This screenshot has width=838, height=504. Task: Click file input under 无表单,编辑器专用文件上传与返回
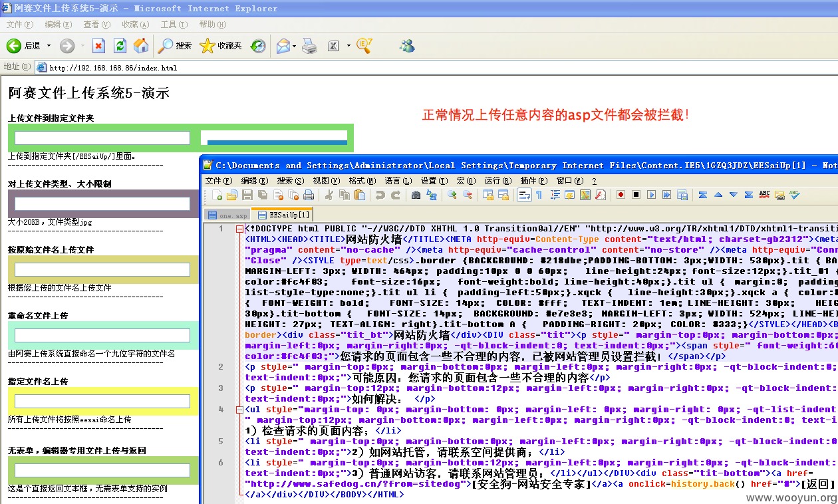pyautogui.click(x=102, y=470)
